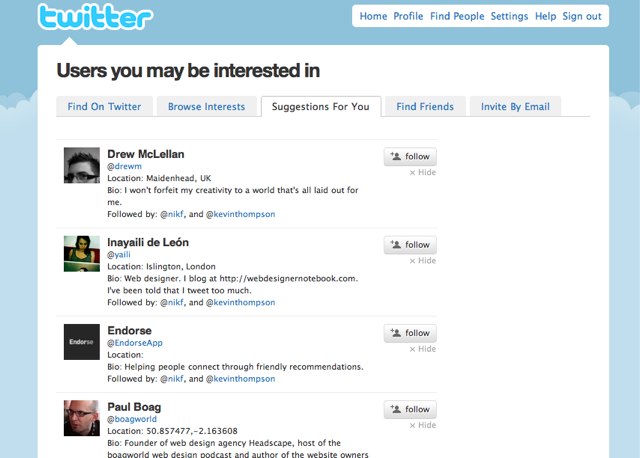Image resolution: width=640 pixels, height=458 pixels.
Task: Open Settings in top navigation
Action: click(509, 16)
